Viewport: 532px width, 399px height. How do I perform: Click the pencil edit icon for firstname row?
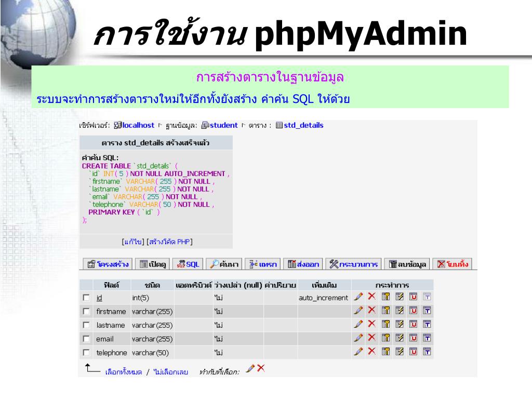click(358, 310)
